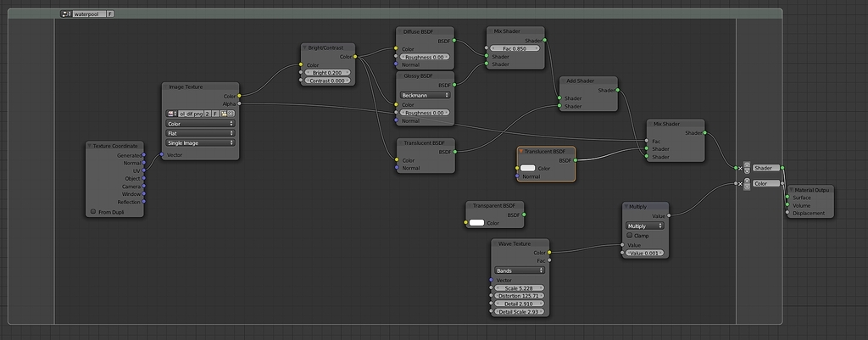868x340 pixels.
Task: Click Shader output socket on Add Shader
Action: point(617,90)
